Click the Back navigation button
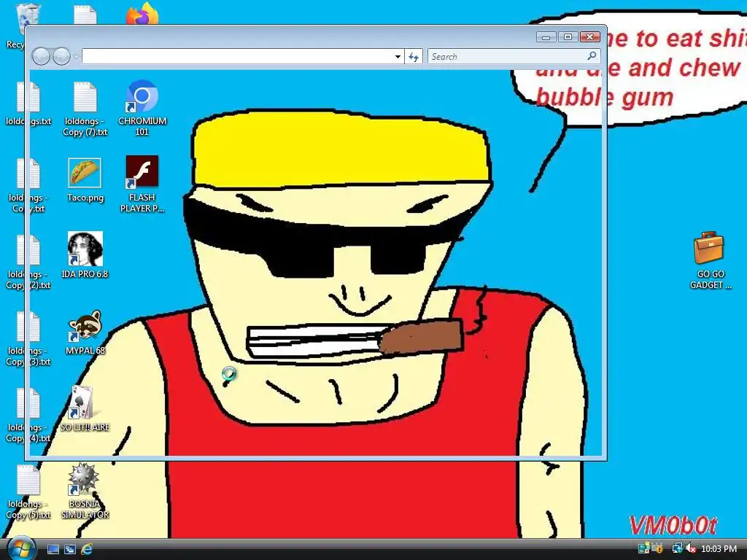The width and height of the screenshot is (747, 560). [41, 57]
